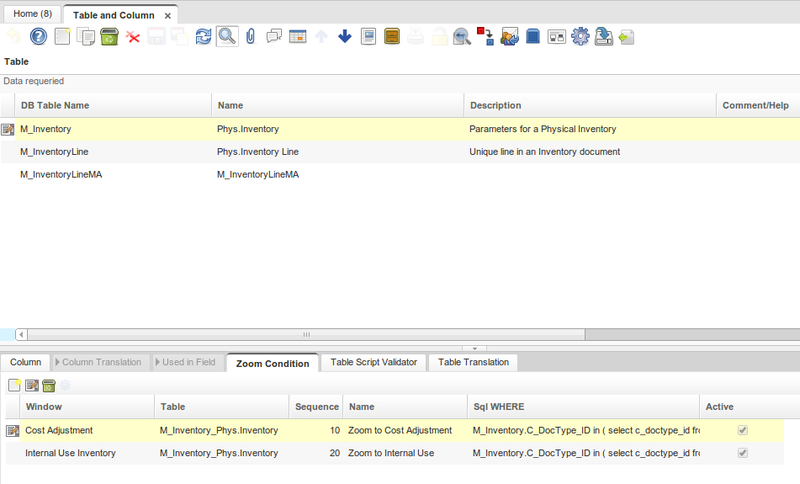Refresh the table data with the Refresh icon
Screen dimensions: 800x484
pyautogui.click(x=204, y=37)
